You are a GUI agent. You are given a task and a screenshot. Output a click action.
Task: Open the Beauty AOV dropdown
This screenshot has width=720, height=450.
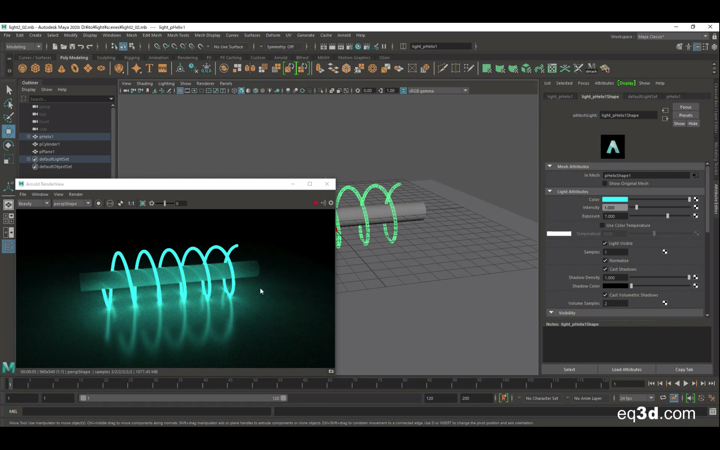coord(33,203)
